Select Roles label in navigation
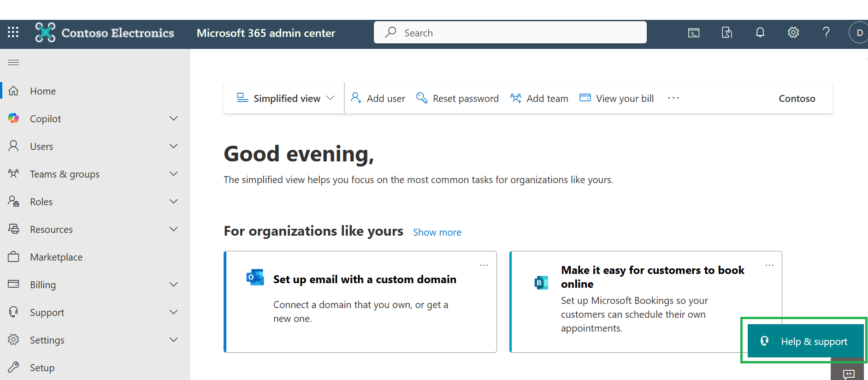This screenshot has height=380, width=868. 41,202
